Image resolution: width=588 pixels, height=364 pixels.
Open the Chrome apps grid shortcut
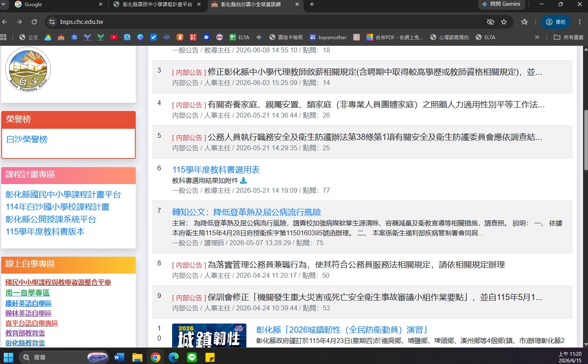tap(4, 37)
